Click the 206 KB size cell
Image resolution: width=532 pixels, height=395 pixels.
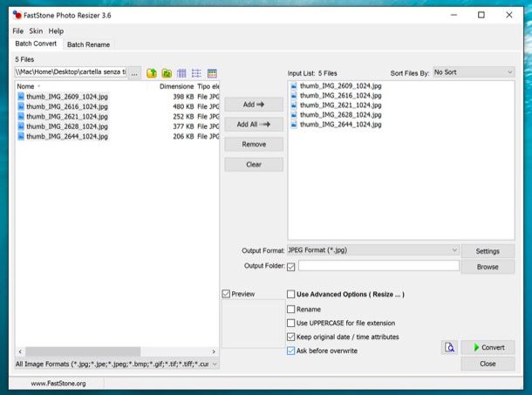[x=183, y=136]
